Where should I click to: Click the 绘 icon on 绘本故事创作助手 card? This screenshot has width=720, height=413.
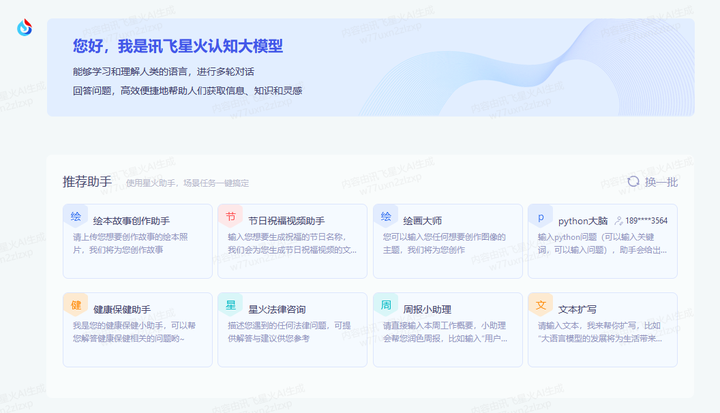coord(76,216)
